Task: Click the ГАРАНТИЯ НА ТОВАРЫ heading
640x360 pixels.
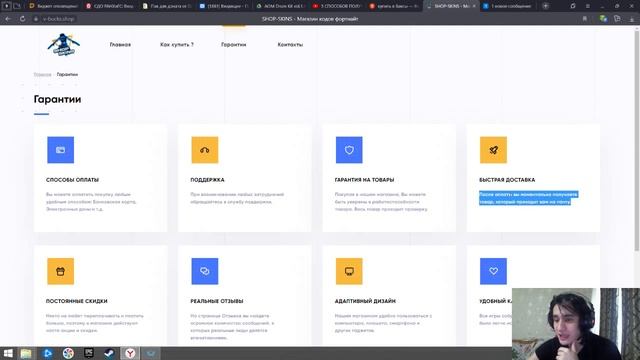Action: pos(364,180)
